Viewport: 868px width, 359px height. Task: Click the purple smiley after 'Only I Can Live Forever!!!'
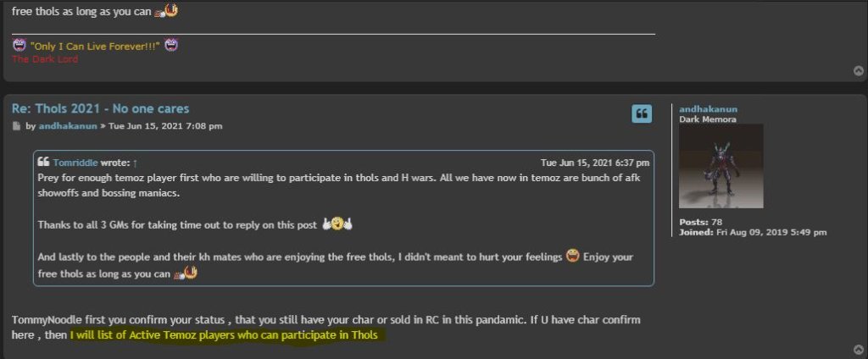[170, 45]
